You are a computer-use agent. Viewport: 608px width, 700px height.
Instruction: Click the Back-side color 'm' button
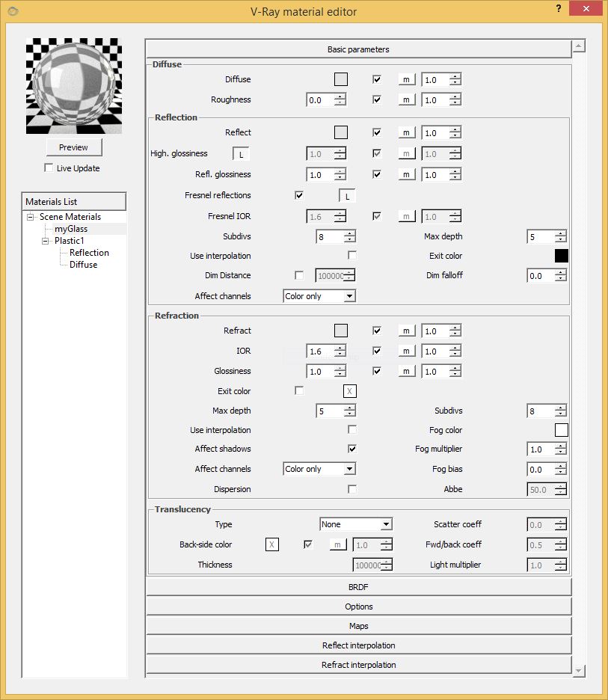[338, 544]
